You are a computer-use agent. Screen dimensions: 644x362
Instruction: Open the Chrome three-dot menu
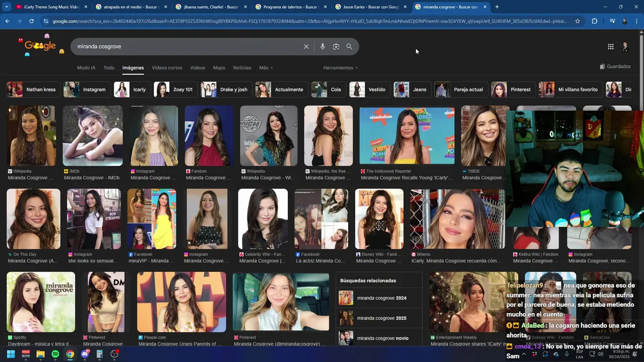(637, 21)
